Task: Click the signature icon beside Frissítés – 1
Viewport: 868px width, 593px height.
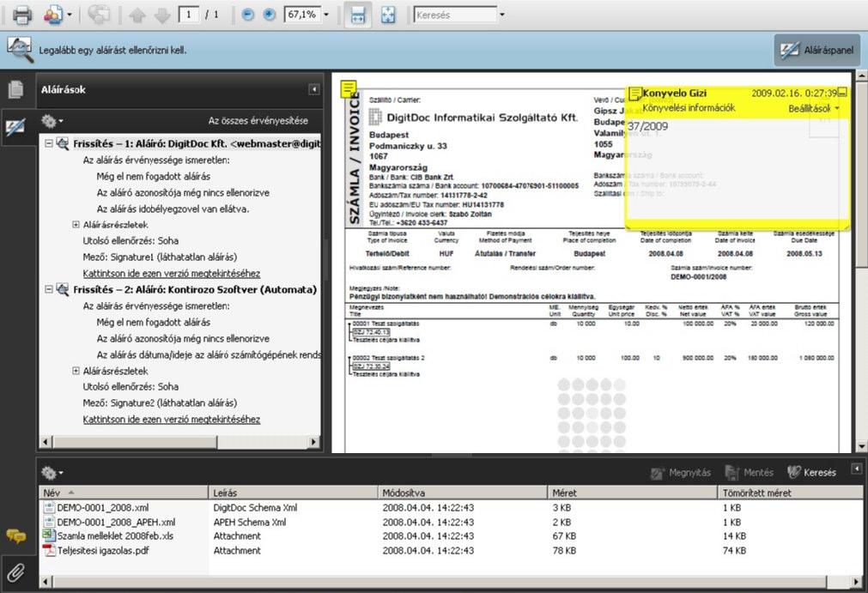Action: (x=63, y=144)
